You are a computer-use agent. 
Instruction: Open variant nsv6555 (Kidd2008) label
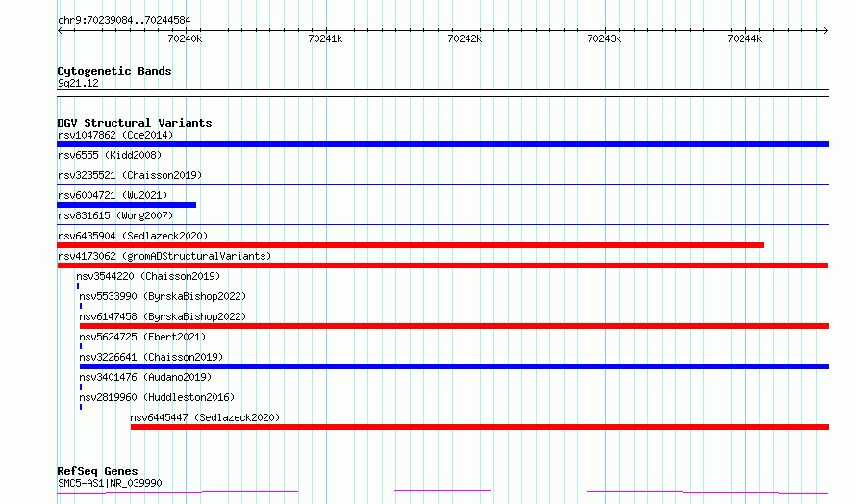[110, 155]
